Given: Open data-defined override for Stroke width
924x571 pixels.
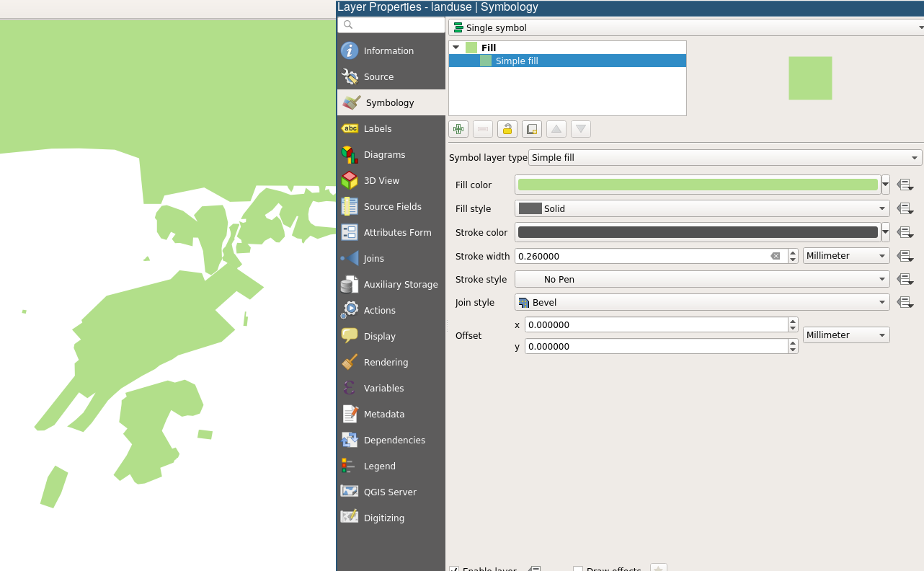Looking at the screenshot, I should [x=905, y=256].
